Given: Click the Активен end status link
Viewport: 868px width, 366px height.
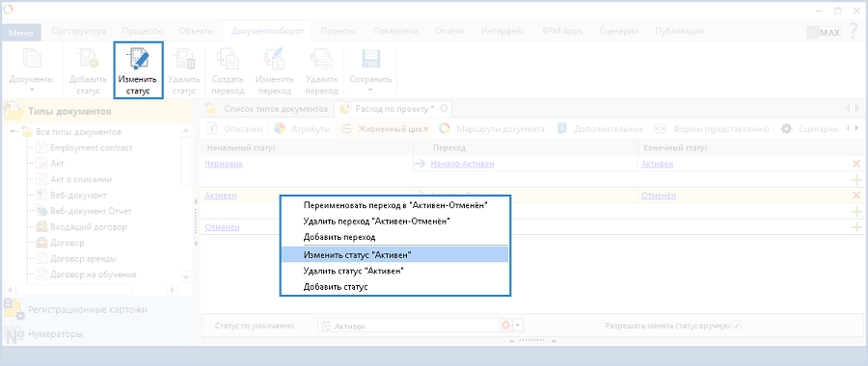Looking at the screenshot, I should (x=658, y=164).
